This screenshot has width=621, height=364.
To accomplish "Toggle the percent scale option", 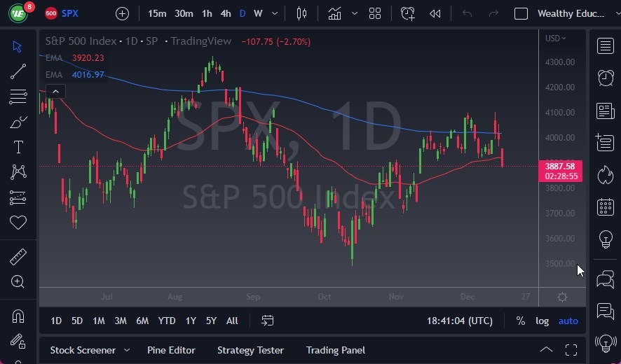I will [x=520, y=321].
